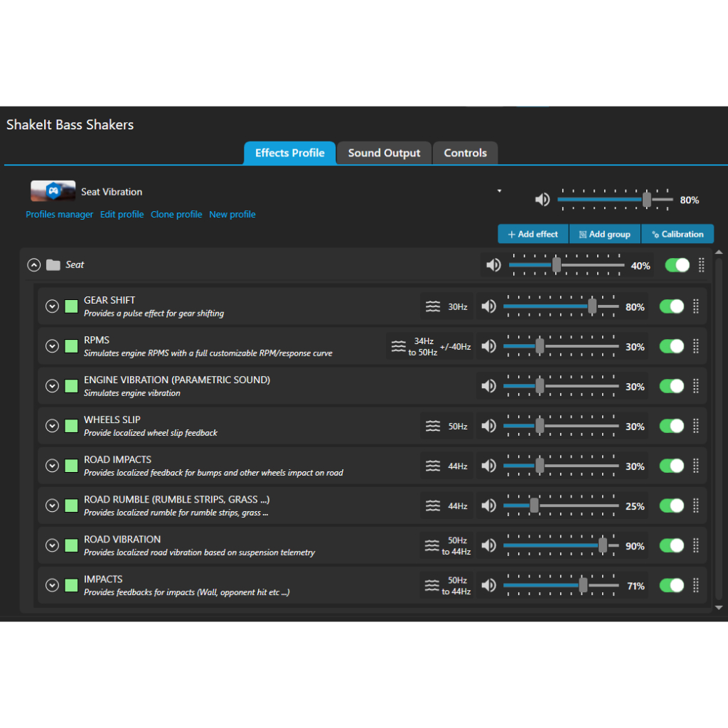Click the IMPACTS row drag handle dots

click(696, 586)
